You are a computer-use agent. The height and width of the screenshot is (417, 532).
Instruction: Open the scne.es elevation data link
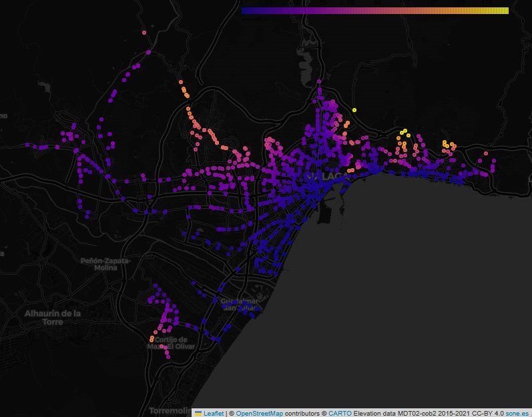pos(517,413)
